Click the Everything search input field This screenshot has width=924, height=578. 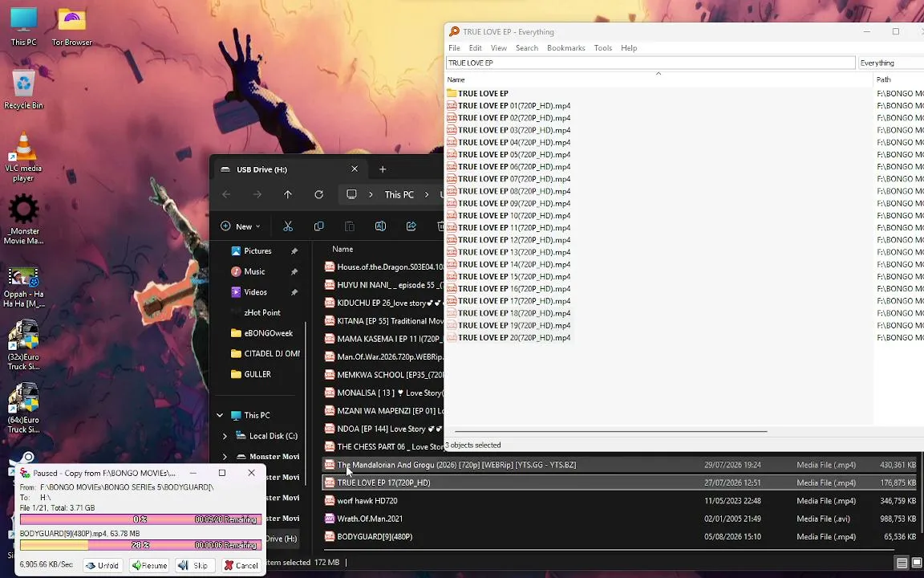click(650, 63)
